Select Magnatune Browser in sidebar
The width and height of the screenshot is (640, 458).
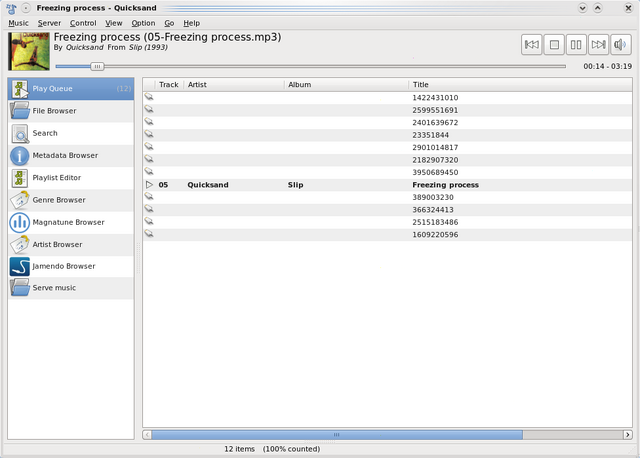pos(69,222)
